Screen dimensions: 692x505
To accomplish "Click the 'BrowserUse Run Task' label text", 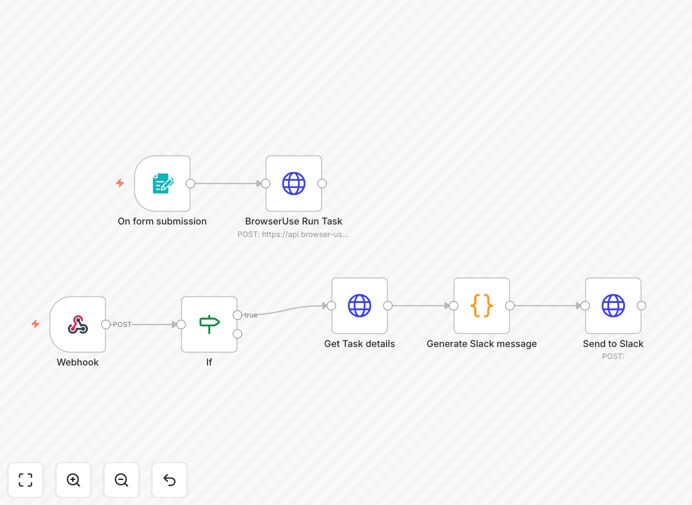I will [293, 221].
